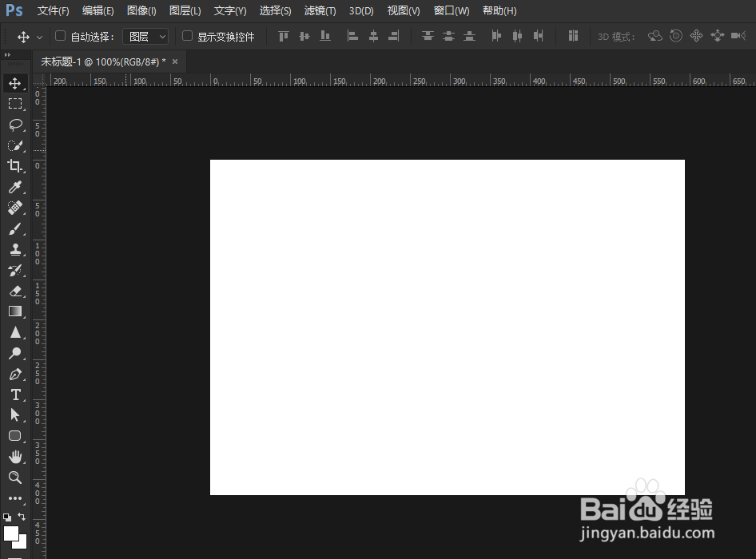Click the Distribute horizontal centers icon
756x559 pixels.
(x=517, y=36)
